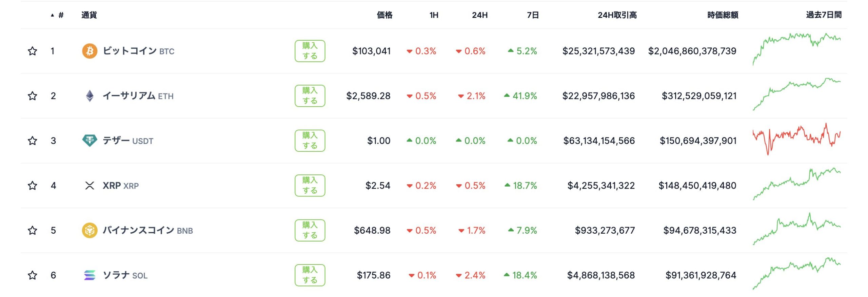This screenshot has height=297, width=868.
Task: Click 購入する button for Binance Coin
Action: point(310,230)
